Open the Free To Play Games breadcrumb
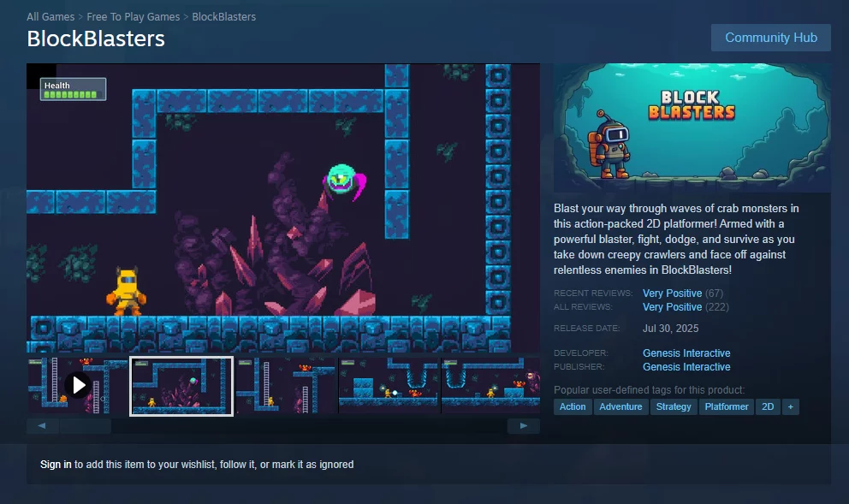Viewport: 849px width, 504px height. pos(134,16)
